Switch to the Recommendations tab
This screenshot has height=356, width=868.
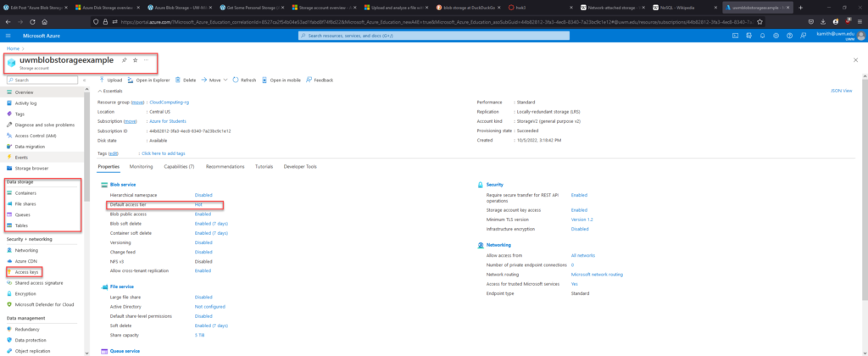225,166
